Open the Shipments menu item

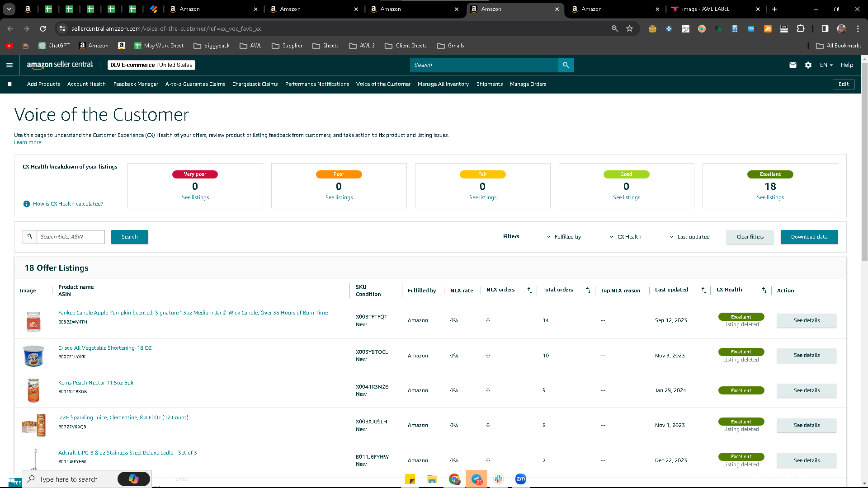pyautogui.click(x=490, y=84)
